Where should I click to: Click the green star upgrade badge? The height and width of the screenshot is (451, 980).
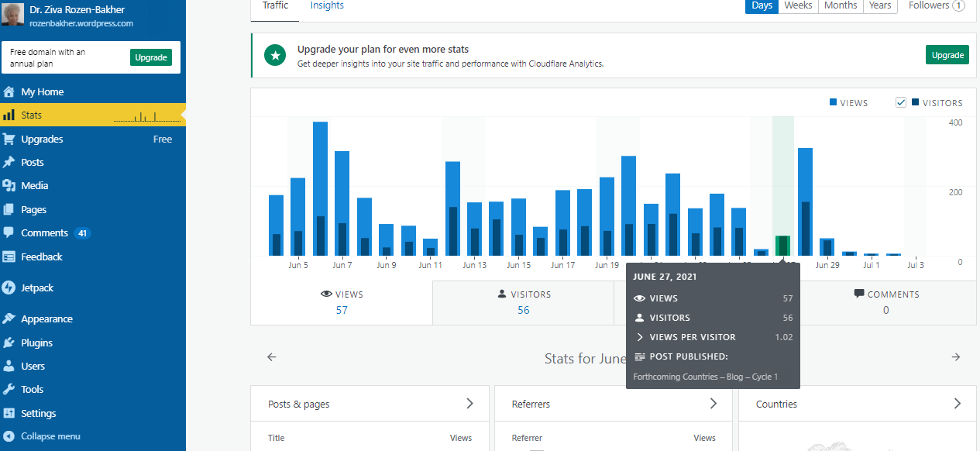pyautogui.click(x=274, y=55)
